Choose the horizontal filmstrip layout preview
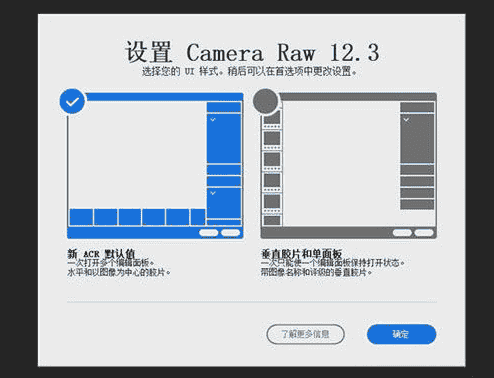The height and width of the screenshot is (378, 494). (x=155, y=166)
